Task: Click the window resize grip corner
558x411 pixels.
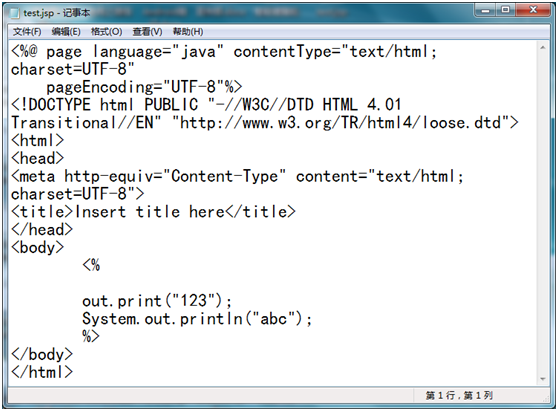Action: pos(546,398)
